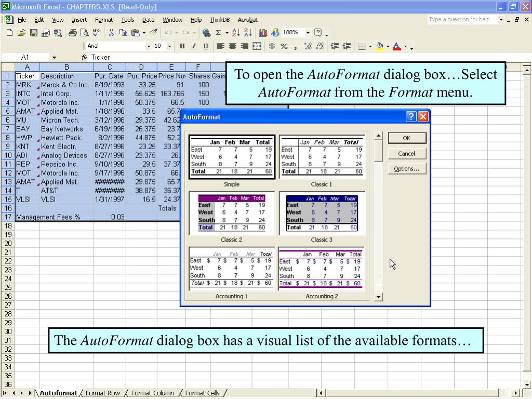Screen dimensions: 532x399
Task: Toggle Bold formatting
Action: [x=182, y=46]
